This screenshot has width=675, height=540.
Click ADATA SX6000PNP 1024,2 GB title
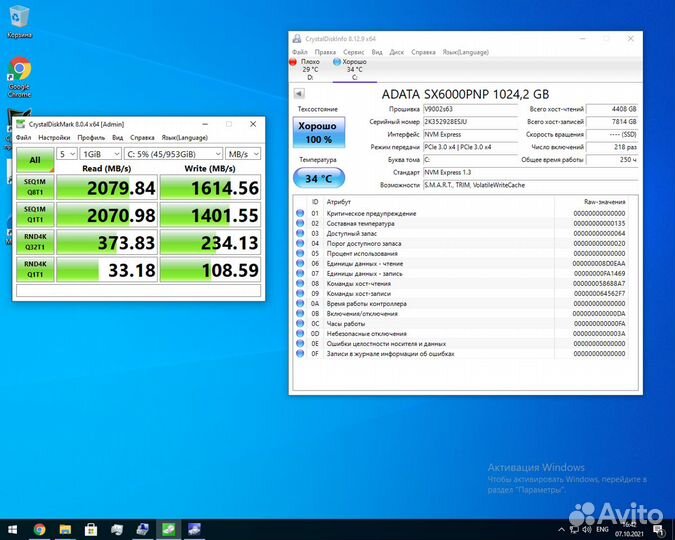tap(465, 94)
